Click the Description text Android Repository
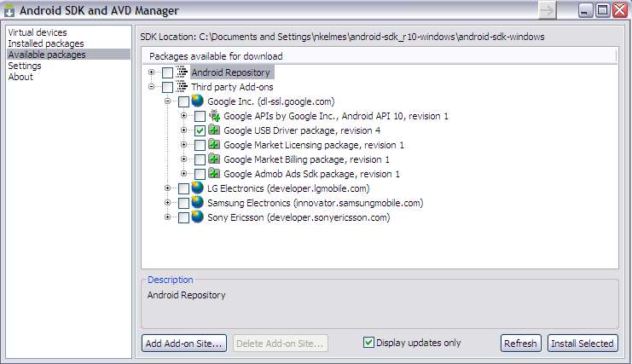Image resolution: width=632 pixels, height=364 pixels. (x=186, y=295)
